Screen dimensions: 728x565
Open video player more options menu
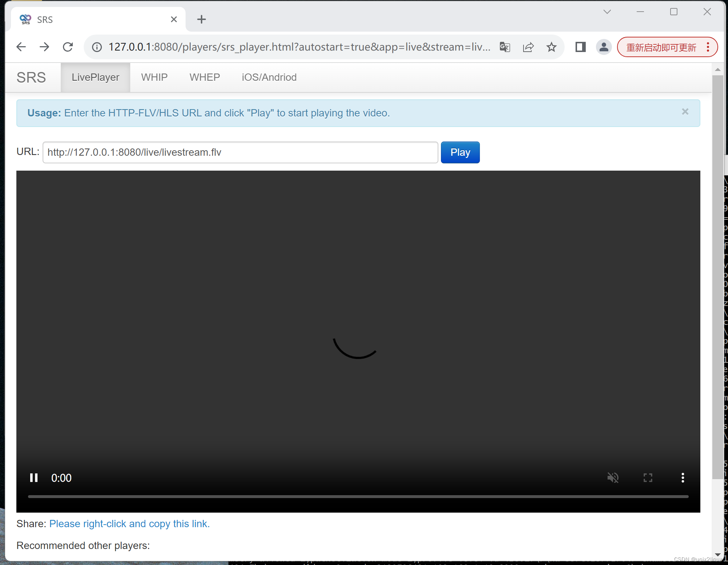pos(683,478)
